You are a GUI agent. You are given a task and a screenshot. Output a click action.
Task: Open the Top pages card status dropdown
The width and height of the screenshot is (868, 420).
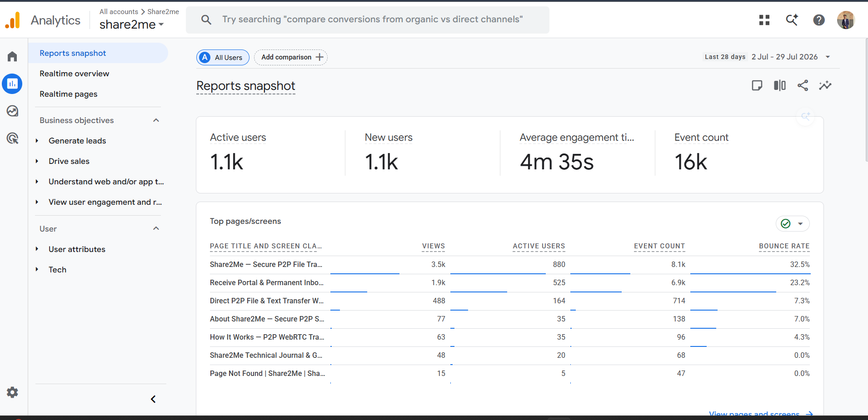[x=793, y=223]
